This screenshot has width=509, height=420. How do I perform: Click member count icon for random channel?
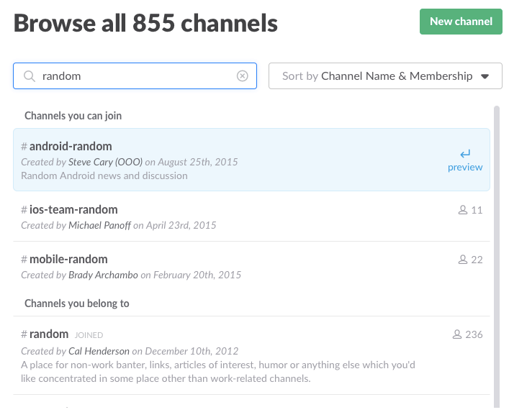[456, 334]
